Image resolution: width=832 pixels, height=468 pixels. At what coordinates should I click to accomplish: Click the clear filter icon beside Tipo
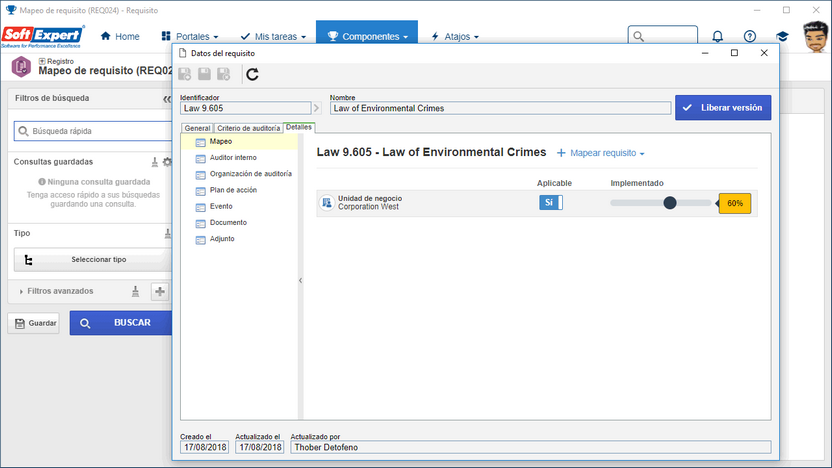tap(167, 233)
